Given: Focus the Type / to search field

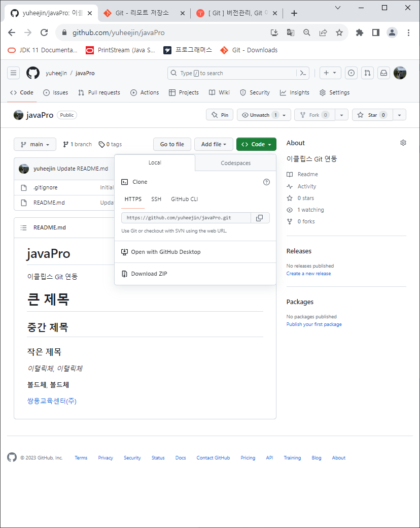Looking at the screenshot, I should point(232,73).
